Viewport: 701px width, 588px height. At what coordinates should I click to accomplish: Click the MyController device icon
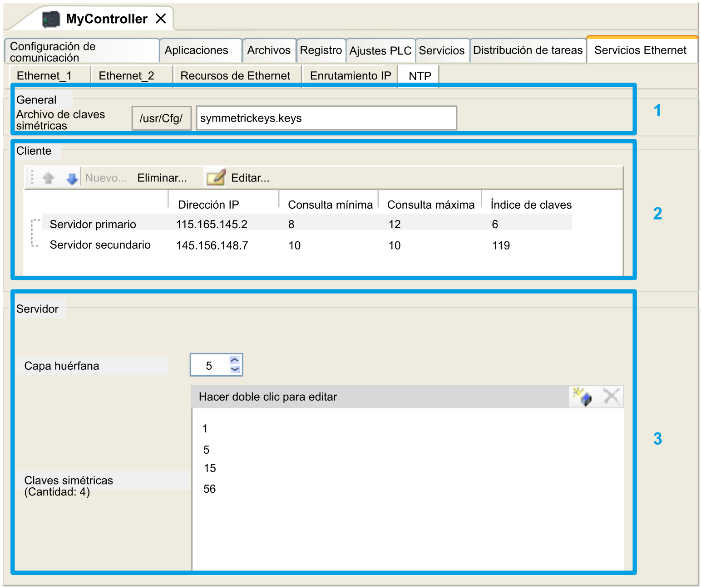(51, 19)
